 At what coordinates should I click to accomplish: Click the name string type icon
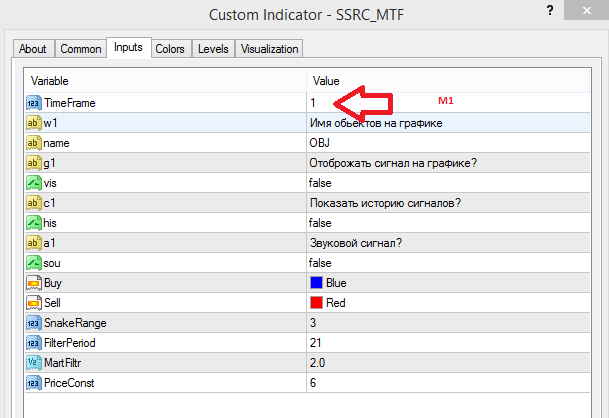point(34,143)
